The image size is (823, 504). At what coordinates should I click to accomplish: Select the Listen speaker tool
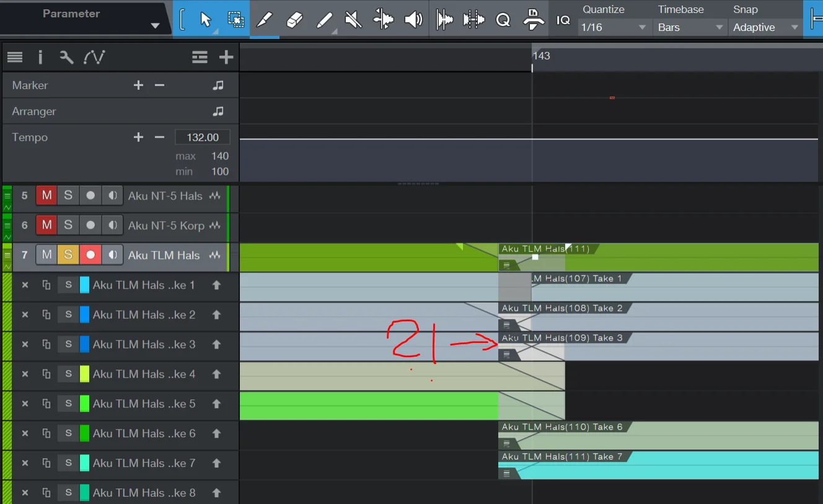point(413,20)
